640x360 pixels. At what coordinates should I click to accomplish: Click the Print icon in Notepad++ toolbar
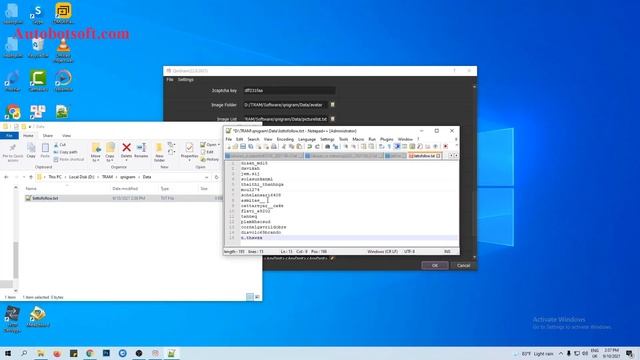274,147
